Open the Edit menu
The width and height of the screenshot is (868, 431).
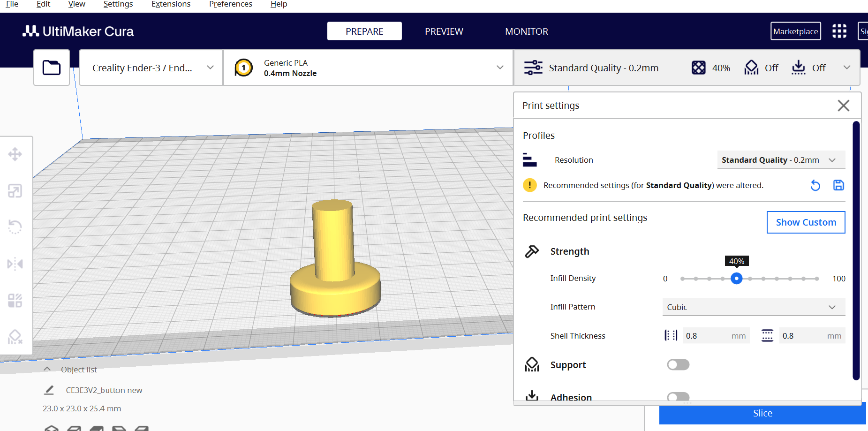[43, 4]
